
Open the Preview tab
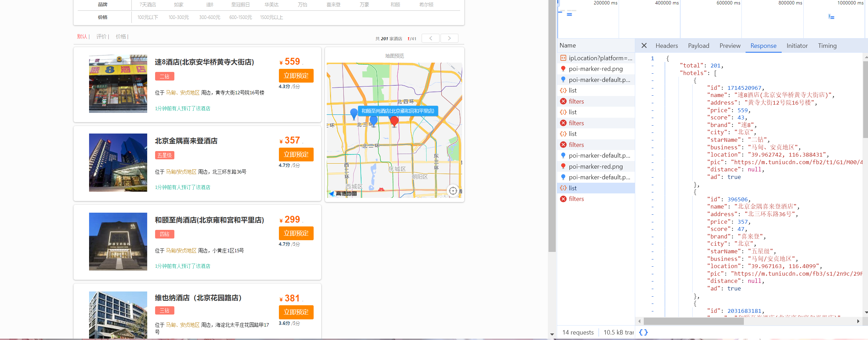730,46
